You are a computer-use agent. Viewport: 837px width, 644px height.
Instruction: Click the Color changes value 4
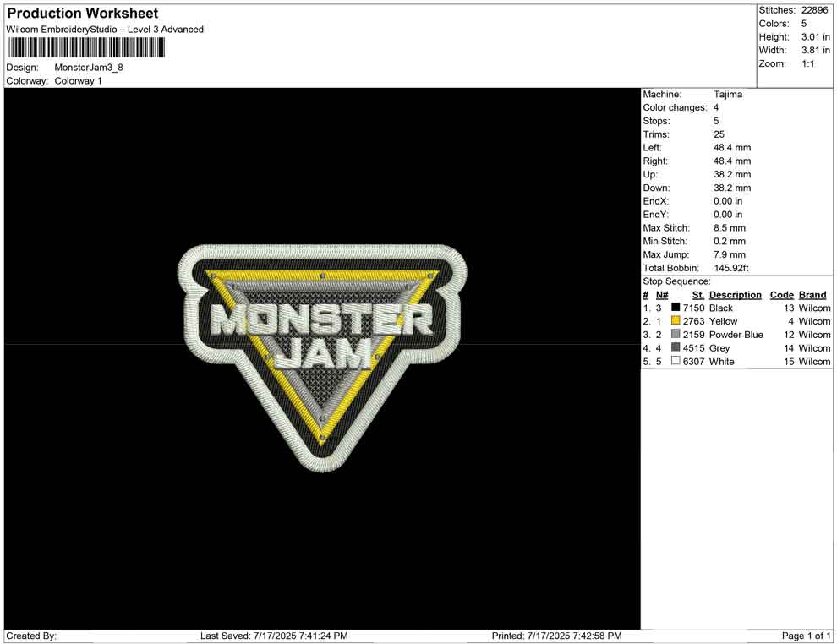point(716,108)
